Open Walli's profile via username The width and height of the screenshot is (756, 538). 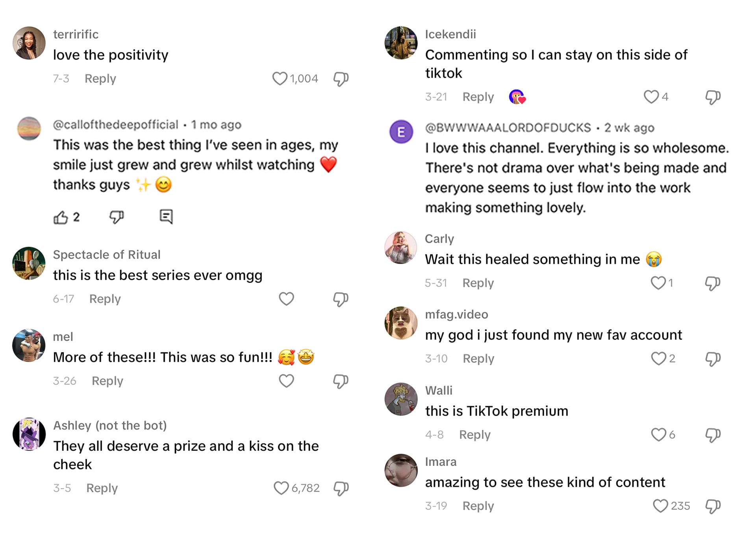tap(439, 390)
